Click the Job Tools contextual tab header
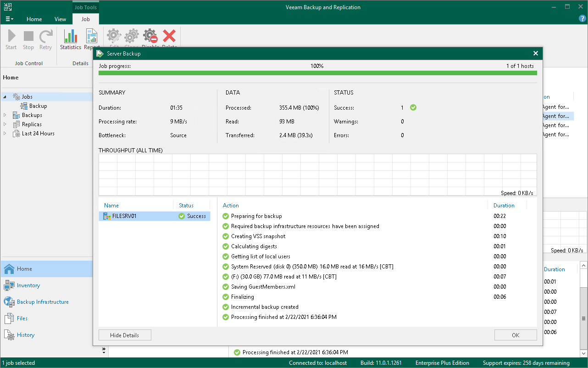 point(86,7)
